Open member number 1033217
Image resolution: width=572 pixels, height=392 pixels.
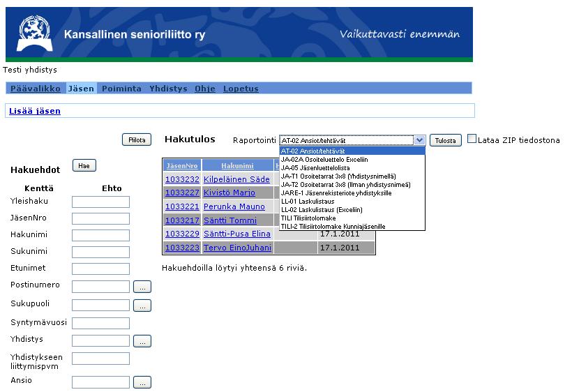tap(182, 220)
